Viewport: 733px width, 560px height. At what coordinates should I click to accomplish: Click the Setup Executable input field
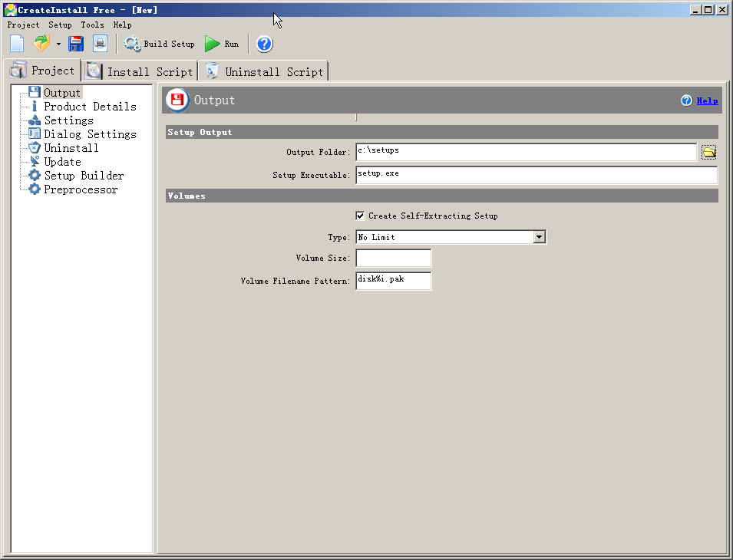click(x=537, y=175)
